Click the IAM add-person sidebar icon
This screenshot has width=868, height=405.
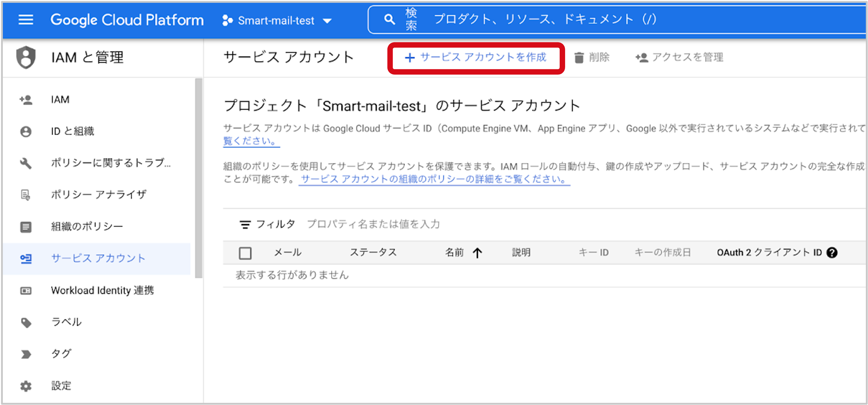(26, 100)
